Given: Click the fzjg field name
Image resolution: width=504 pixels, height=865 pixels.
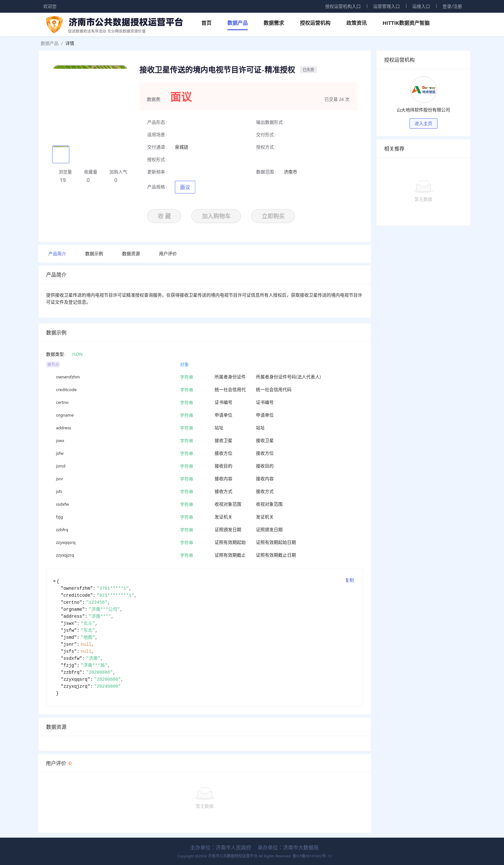Looking at the screenshot, I should click(x=59, y=517).
